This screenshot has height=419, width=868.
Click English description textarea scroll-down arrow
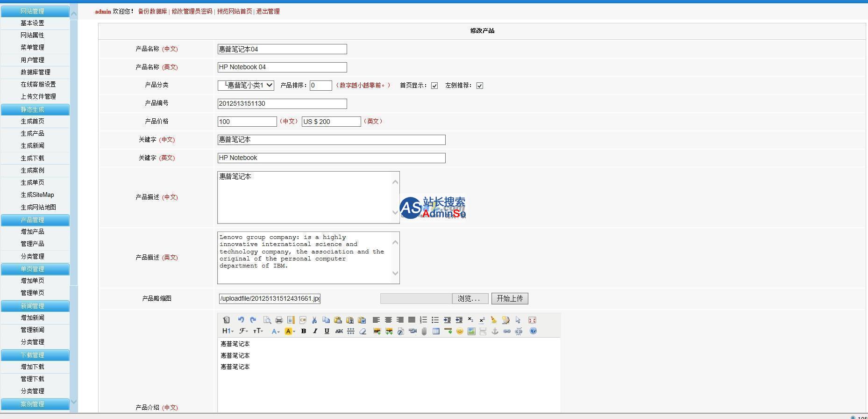[395, 273]
